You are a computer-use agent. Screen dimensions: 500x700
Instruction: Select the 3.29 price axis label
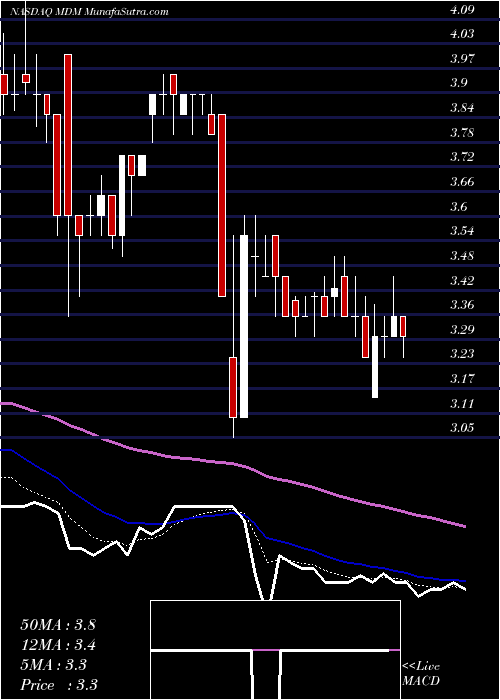coord(461,330)
